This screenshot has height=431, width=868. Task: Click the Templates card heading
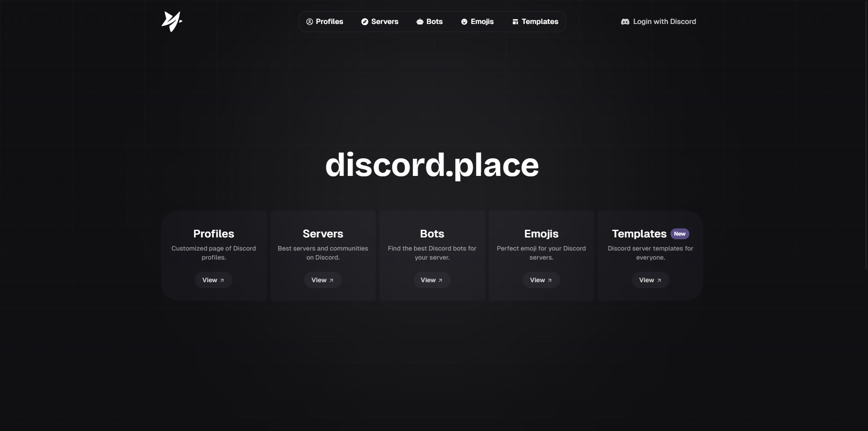point(639,234)
